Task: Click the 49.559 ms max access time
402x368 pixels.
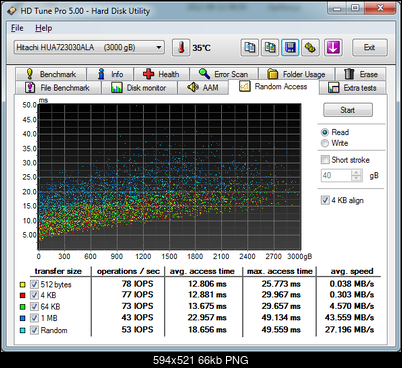Action: (281, 329)
